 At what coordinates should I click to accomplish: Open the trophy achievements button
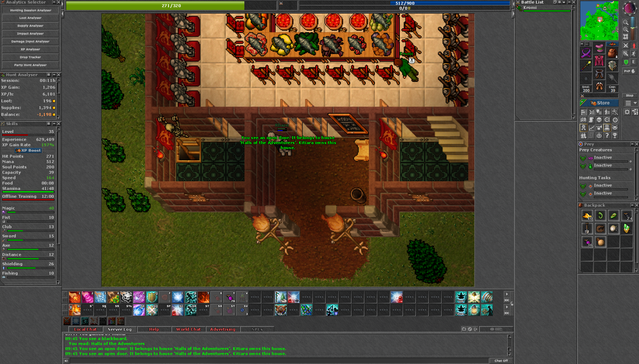click(x=615, y=136)
